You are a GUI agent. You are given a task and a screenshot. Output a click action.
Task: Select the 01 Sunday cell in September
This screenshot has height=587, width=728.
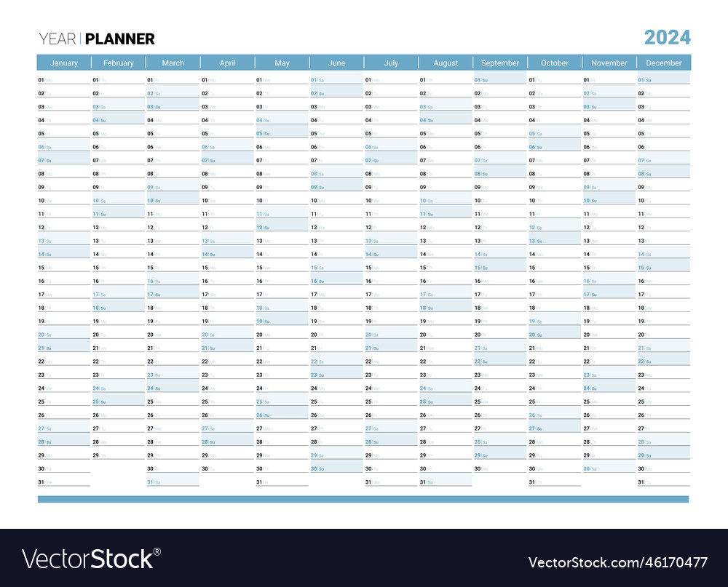point(500,79)
